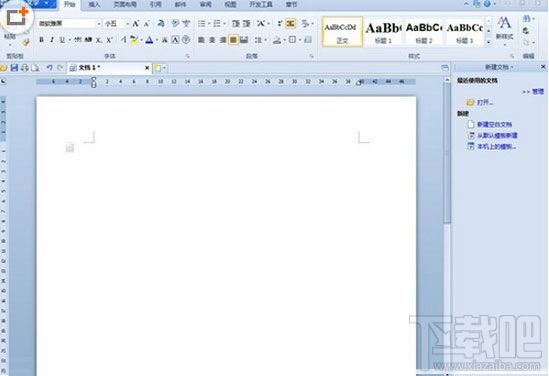Click the help question mark icon
The width and height of the screenshot is (549, 376).
(487, 4)
